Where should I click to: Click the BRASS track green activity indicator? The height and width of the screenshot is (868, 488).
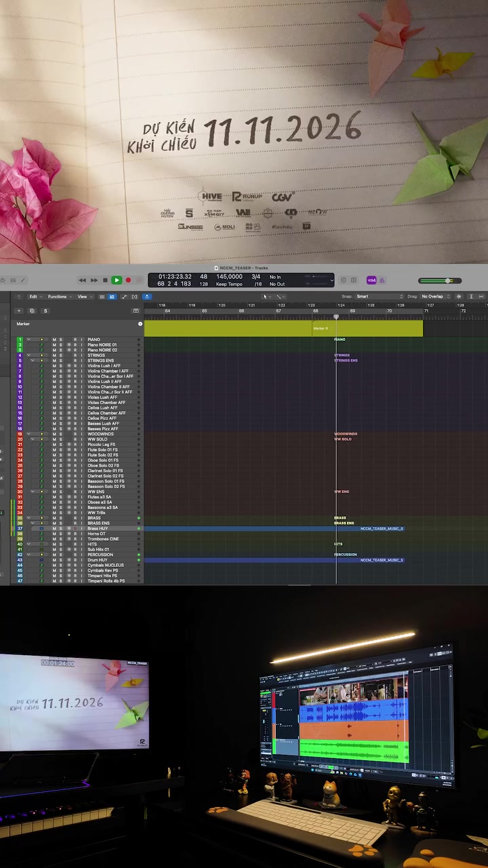139,518
